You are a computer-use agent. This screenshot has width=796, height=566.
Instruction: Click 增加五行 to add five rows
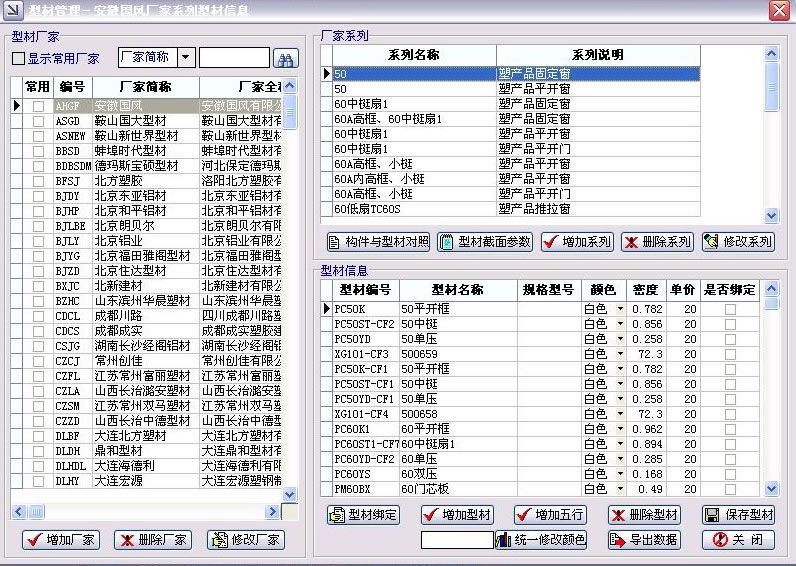pos(551,515)
